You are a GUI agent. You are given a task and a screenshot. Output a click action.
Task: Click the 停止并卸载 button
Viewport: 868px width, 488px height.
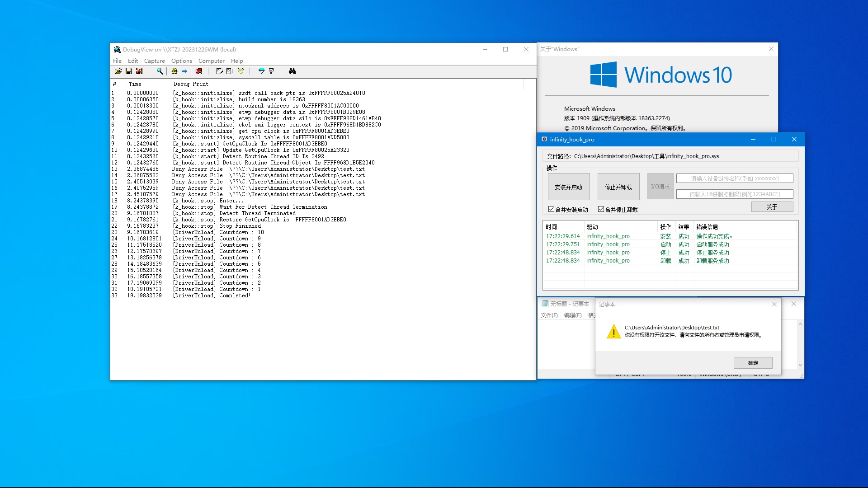618,187
